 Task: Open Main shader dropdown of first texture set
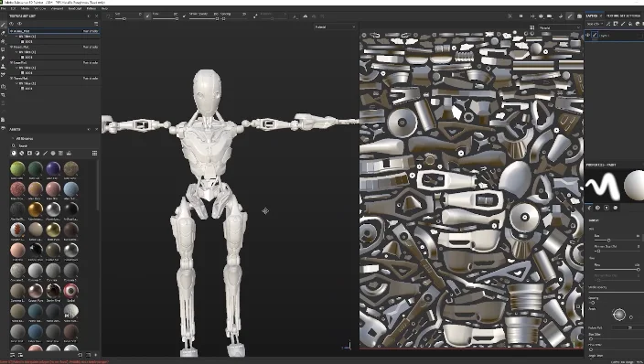[91, 31]
